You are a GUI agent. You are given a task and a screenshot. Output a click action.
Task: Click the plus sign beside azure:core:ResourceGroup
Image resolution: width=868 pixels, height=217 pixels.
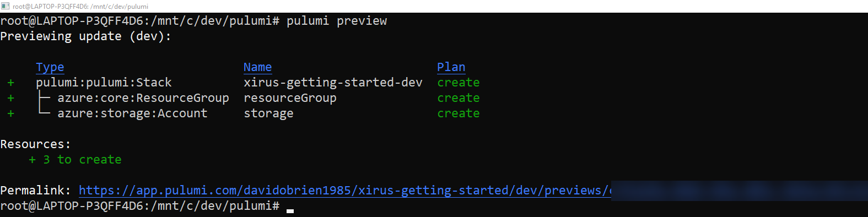tap(10, 98)
